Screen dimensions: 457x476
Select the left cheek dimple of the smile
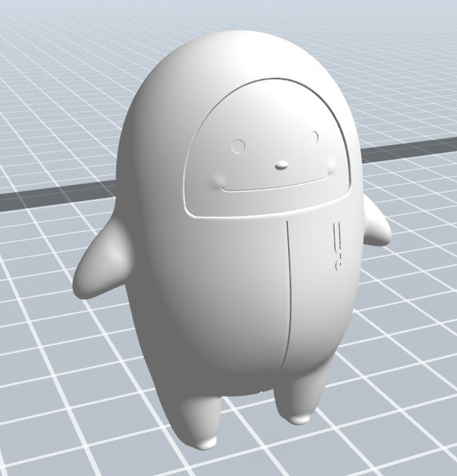(x=218, y=180)
